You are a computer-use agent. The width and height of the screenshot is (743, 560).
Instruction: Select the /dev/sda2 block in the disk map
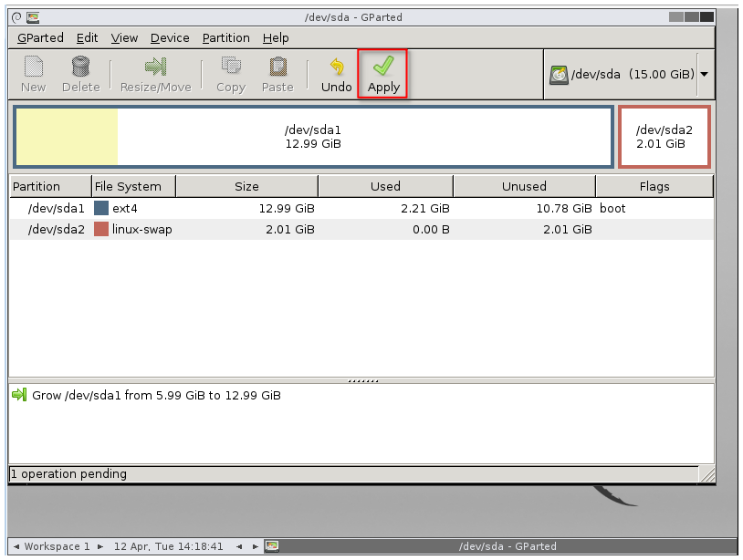665,137
